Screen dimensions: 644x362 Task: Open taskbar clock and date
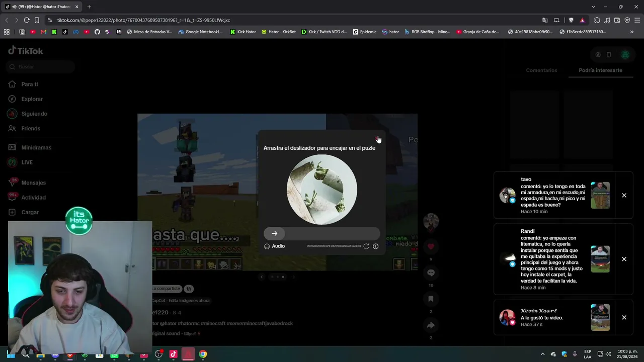tap(627, 354)
